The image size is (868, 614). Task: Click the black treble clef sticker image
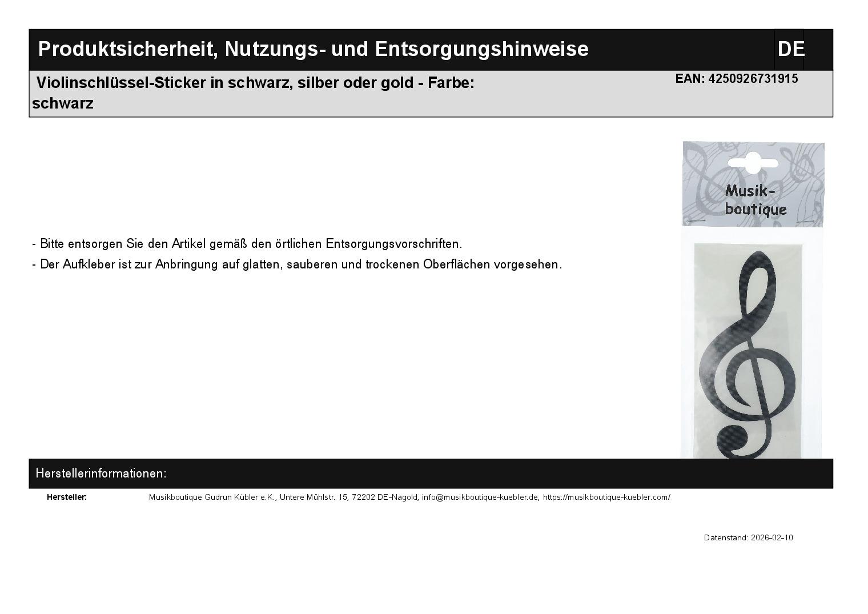tap(747, 354)
